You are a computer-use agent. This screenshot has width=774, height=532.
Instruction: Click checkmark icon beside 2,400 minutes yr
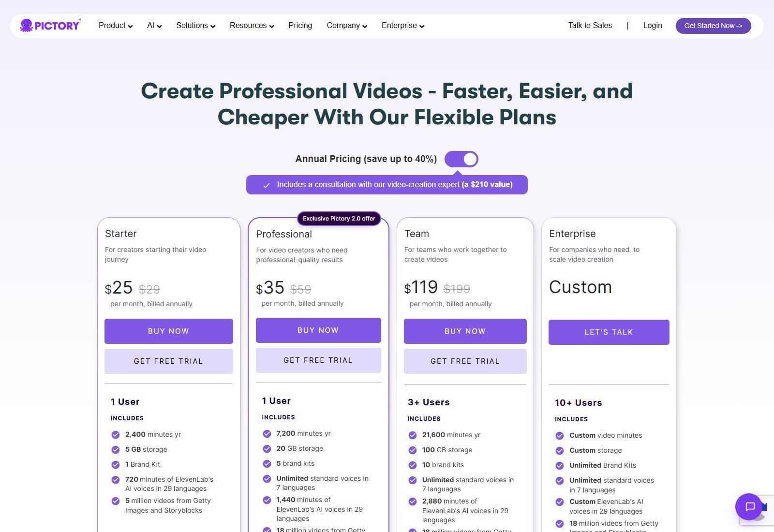click(x=116, y=434)
